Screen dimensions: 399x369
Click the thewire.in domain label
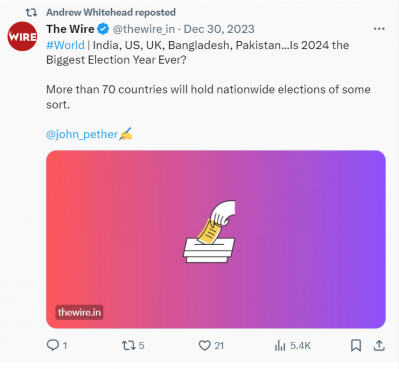point(79,312)
